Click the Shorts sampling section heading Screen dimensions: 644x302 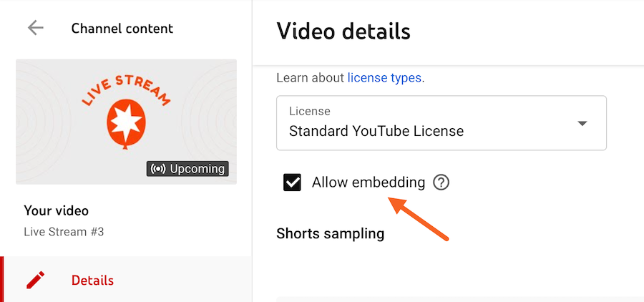pyautogui.click(x=330, y=233)
